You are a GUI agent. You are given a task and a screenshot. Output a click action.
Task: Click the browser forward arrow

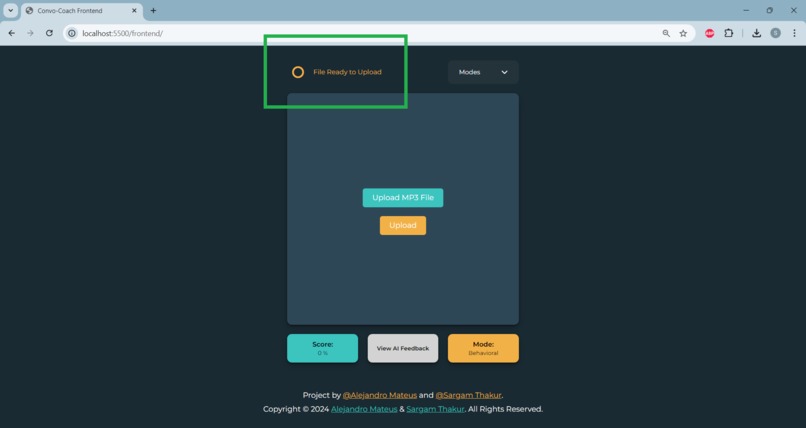tap(30, 33)
